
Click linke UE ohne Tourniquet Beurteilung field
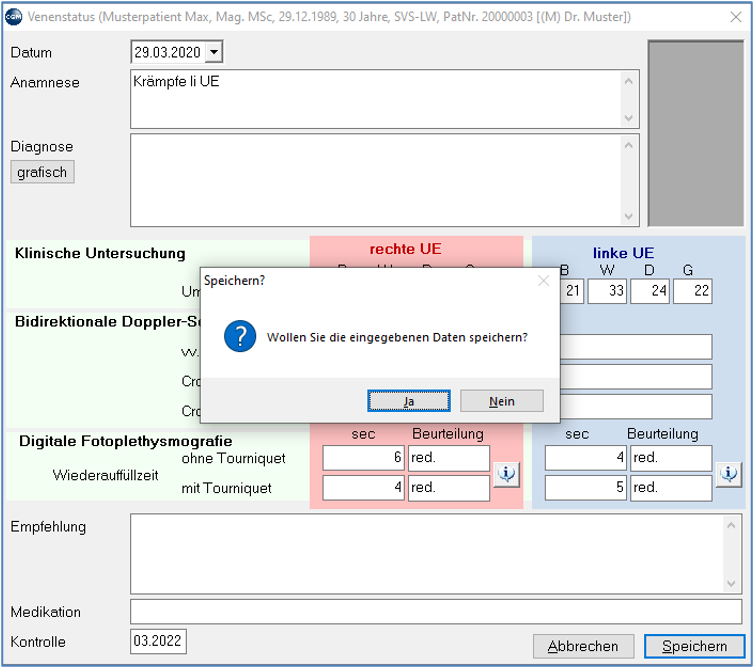point(671,458)
